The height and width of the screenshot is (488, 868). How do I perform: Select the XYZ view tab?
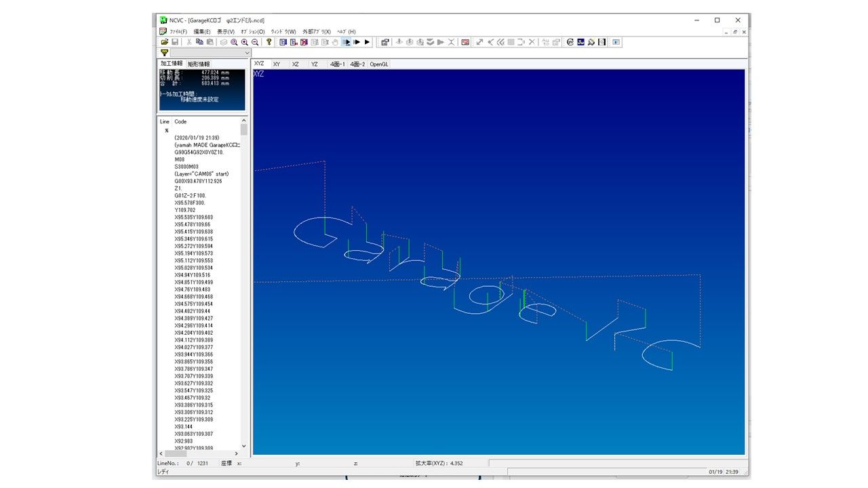pyautogui.click(x=259, y=64)
